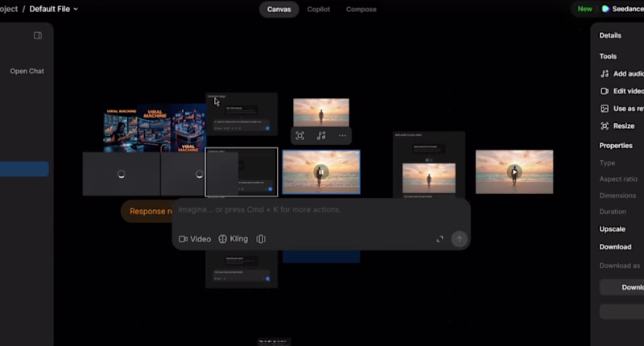Click the Download as label

[x=619, y=266]
